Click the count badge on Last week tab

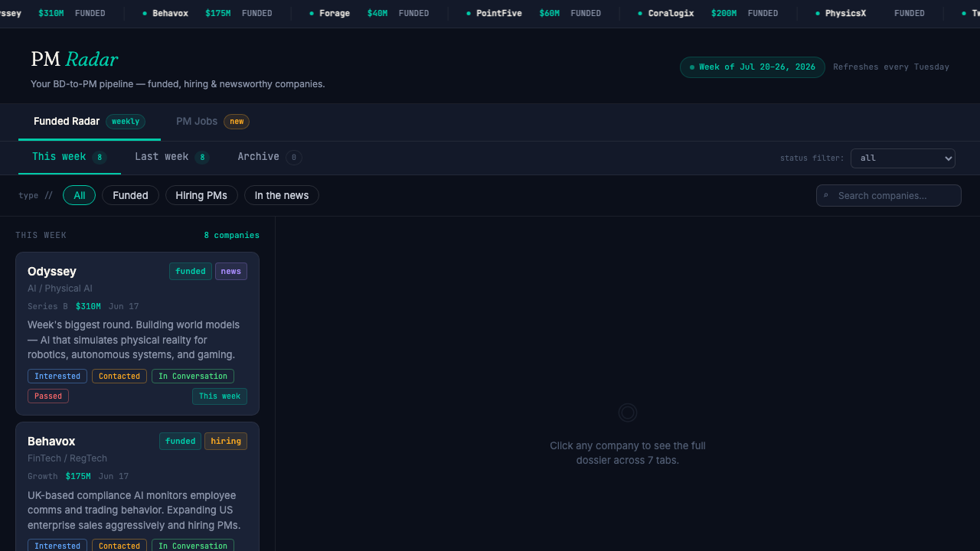tap(202, 158)
